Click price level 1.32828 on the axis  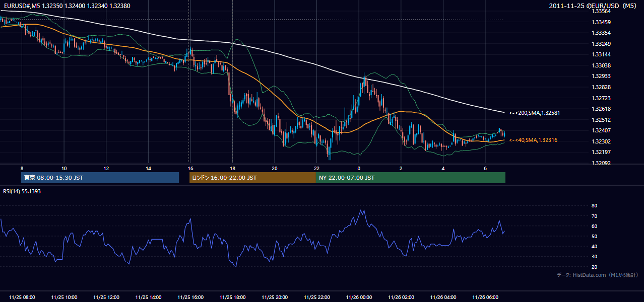pyautogui.click(x=602, y=87)
